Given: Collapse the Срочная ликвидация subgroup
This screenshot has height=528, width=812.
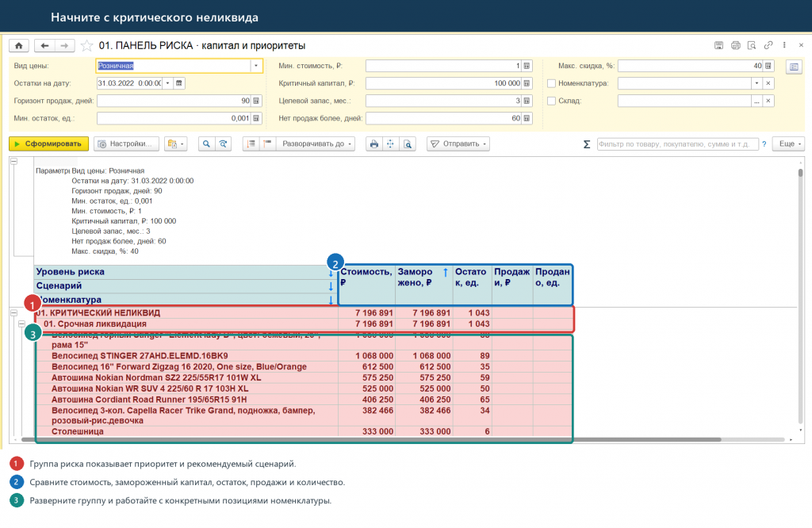Looking at the screenshot, I should (21, 324).
